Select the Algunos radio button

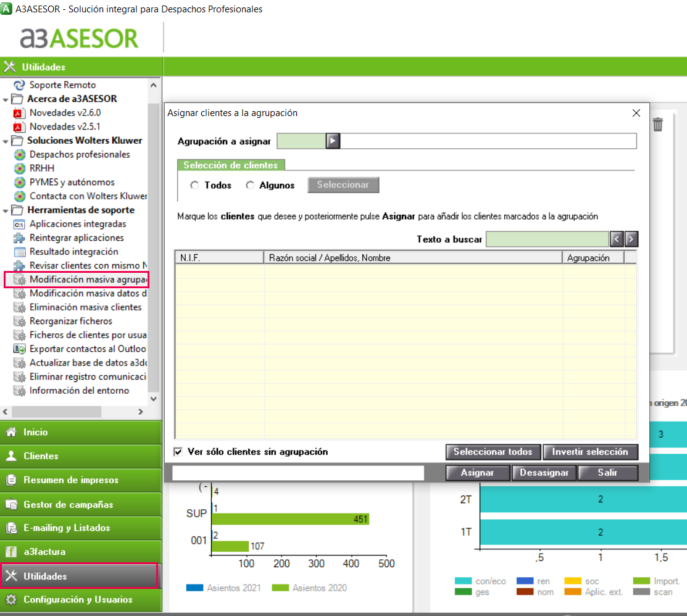[250, 185]
